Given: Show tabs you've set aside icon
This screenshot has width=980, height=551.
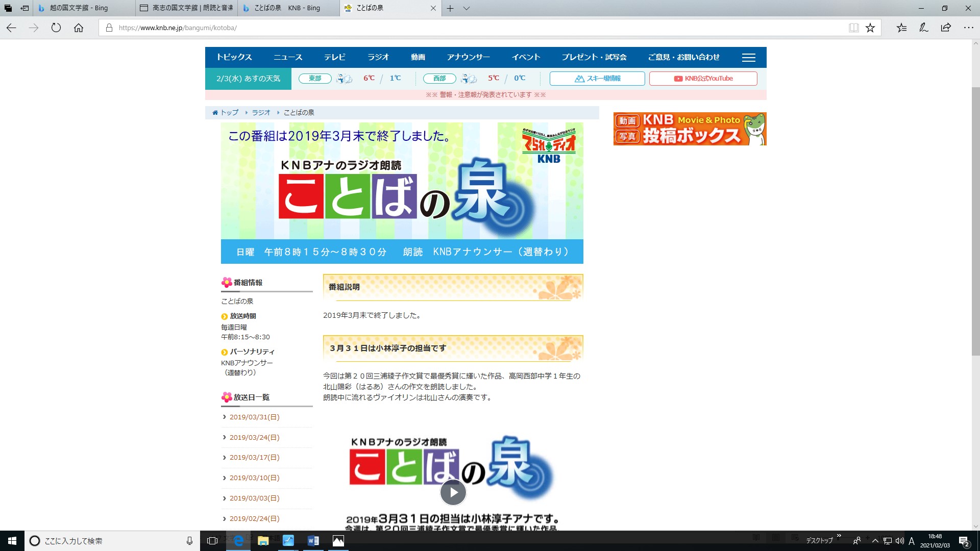Looking at the screenshot, I should 8,8.
